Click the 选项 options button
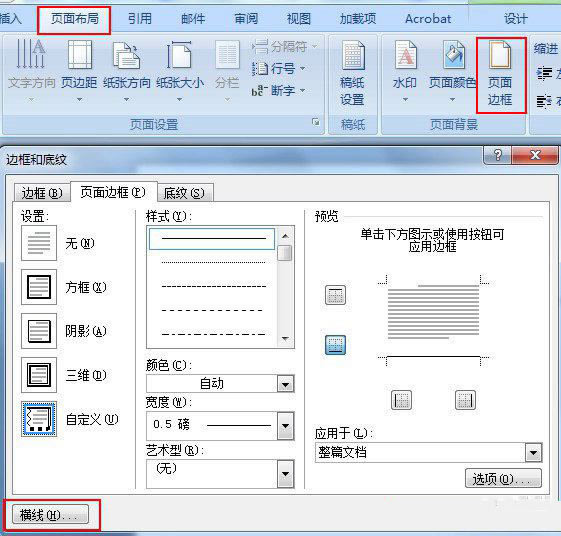 (x=503, y=478)
